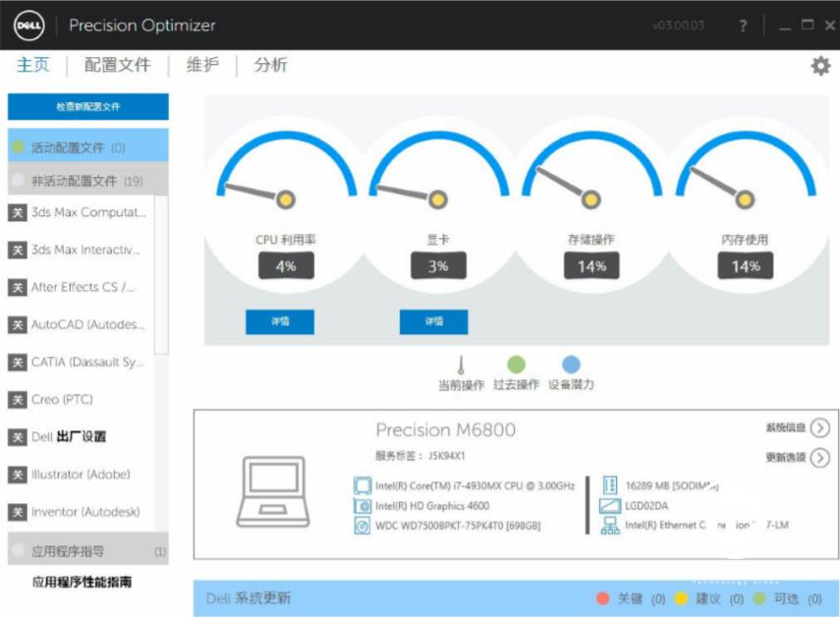This screenshot has height=617, width=840.
Task: Switch to 配置文件 tab
Action: 117,65
